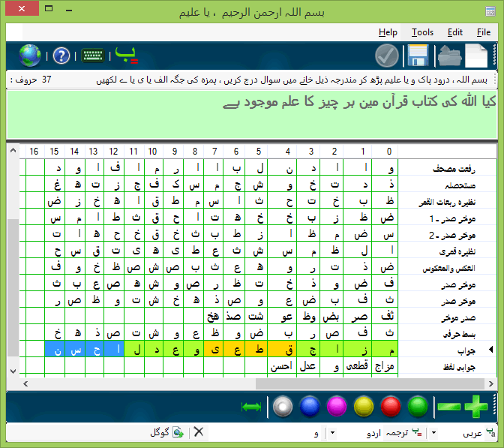The image size is (504, 448).
Task: Select the بسط حرفی row label
Action: (x=459, y=335)
